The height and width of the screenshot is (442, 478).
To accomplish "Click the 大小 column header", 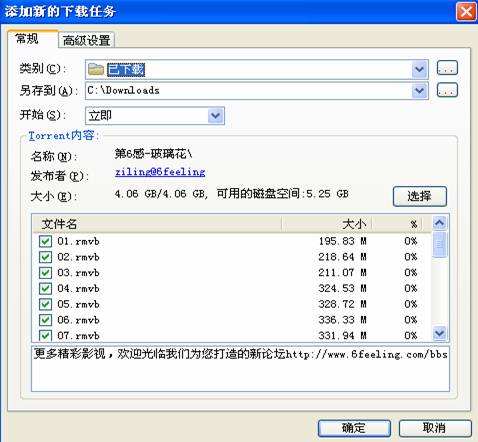I will pos(327,224).
